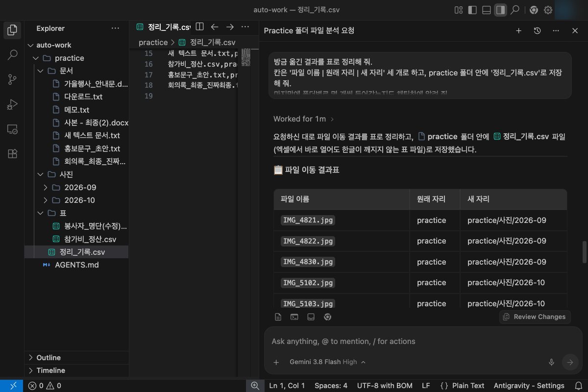Split the editor to the right
The height and width of the screenshot is (392, 588).
pyautogui.click(x=199, y=27)
